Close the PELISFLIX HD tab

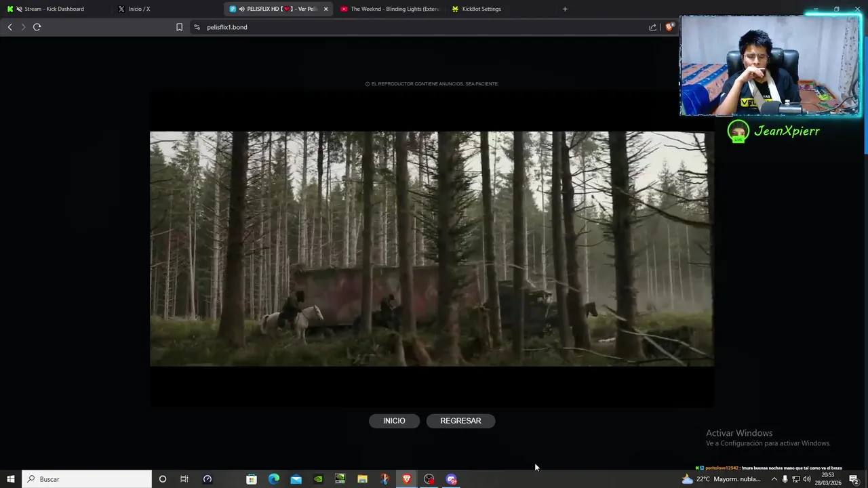(x=325, y=9)
